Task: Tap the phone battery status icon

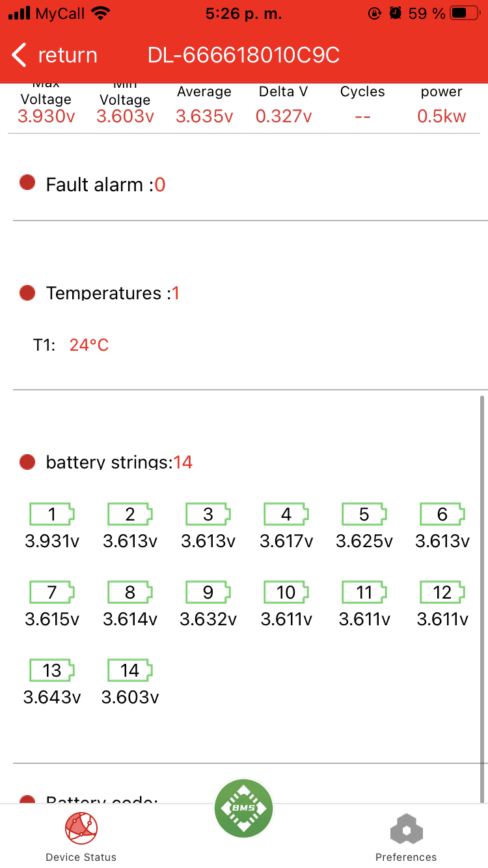Action: pyautogui.click(x=468, y=14)
